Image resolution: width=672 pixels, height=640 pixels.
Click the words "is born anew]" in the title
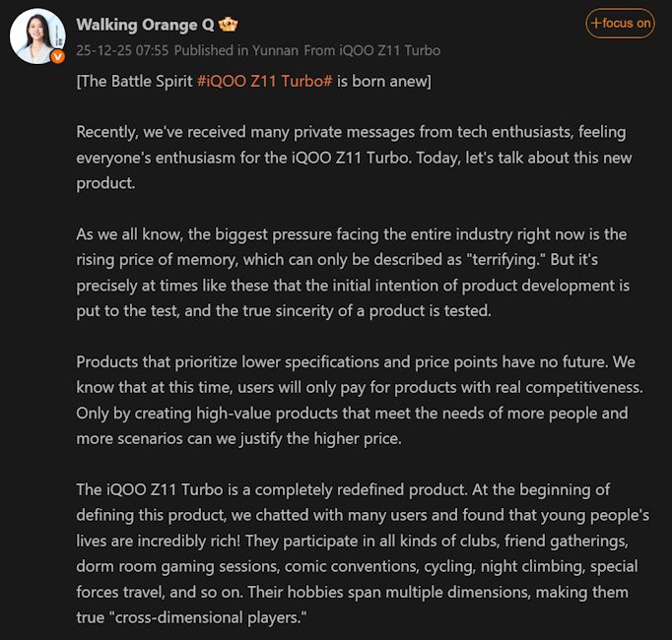coord(383,81)
